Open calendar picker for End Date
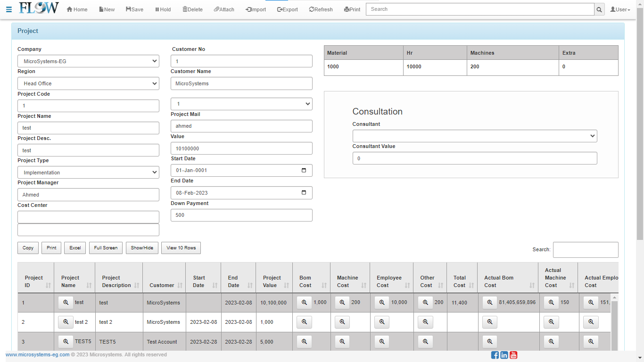This screenshot has height=362, width=644. [304, 192]
